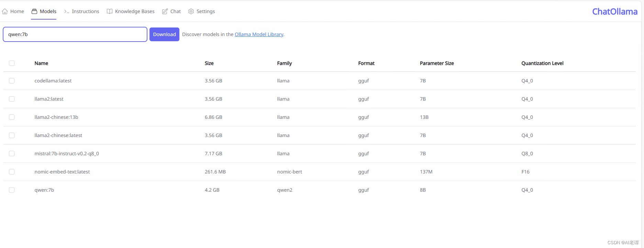Switch to the Models tab label
The image size is (644, 248).
pos(48,11)
